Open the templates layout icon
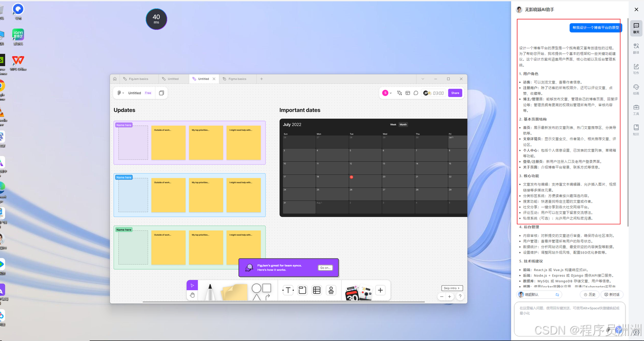Viewport: 644px width, 341px height. click(x=408, y=93)
